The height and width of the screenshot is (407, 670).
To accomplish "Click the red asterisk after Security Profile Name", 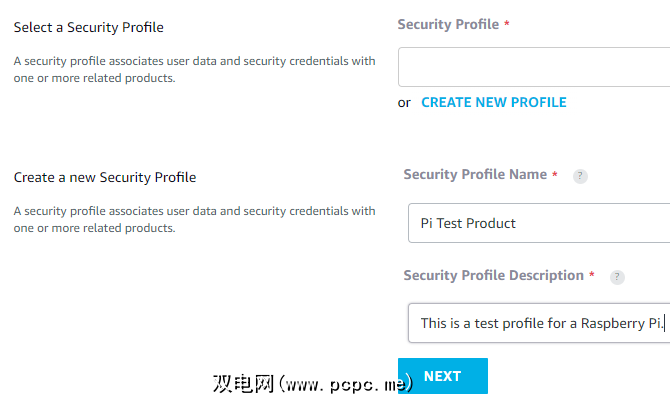I will [x=555, y=175].
